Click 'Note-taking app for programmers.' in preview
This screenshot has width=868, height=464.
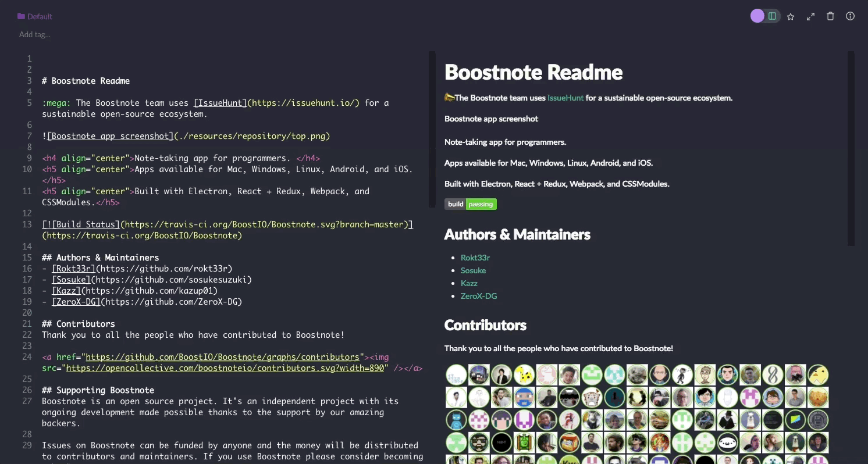pos(505,142)
